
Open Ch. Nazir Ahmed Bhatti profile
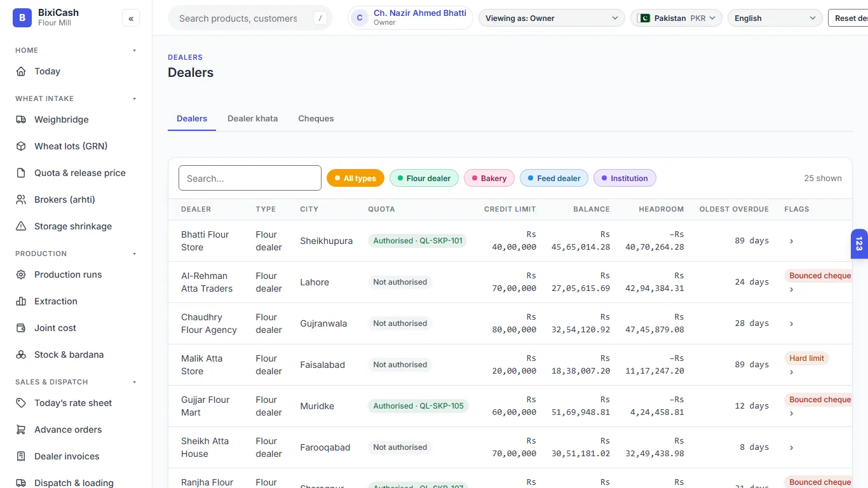tap(410, 18)
